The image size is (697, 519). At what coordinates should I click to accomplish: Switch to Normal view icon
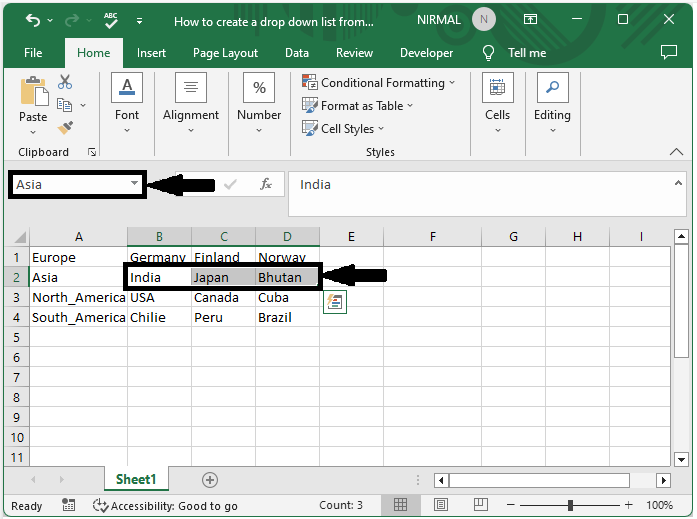[x=400, y=505]
